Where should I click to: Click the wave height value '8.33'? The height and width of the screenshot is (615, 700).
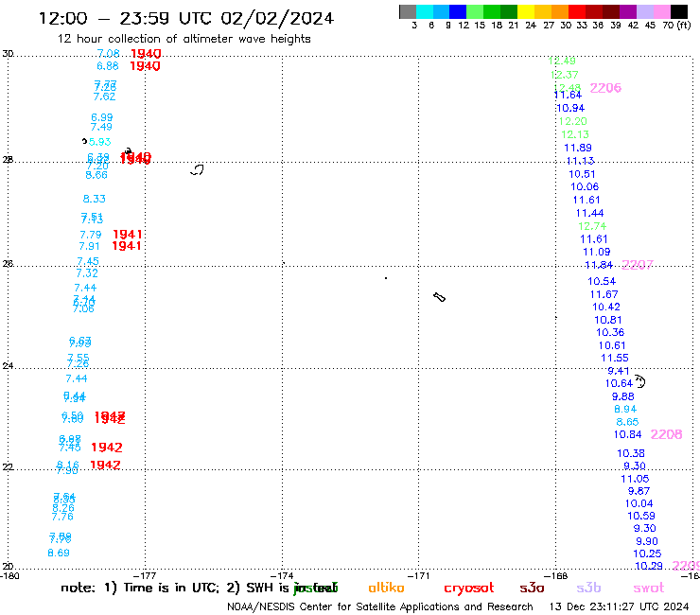tap(95, 199)
